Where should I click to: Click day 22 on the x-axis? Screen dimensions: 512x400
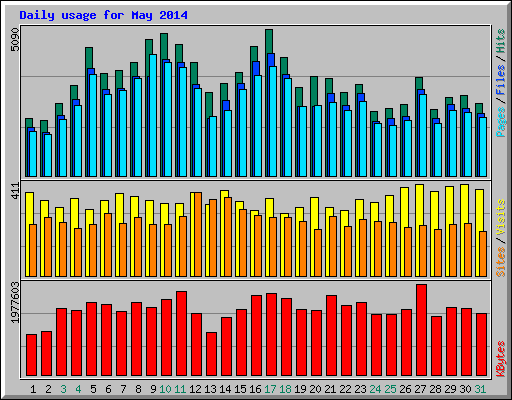(x=345, y=389)
